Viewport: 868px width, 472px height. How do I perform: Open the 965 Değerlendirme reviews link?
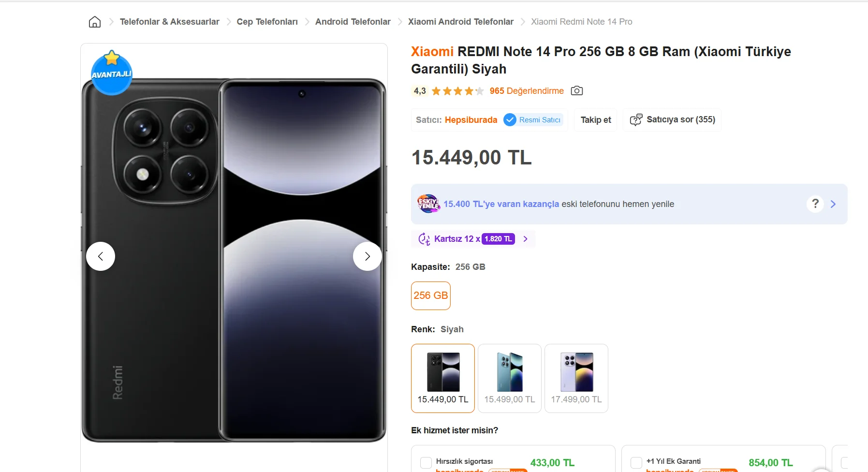527,91
